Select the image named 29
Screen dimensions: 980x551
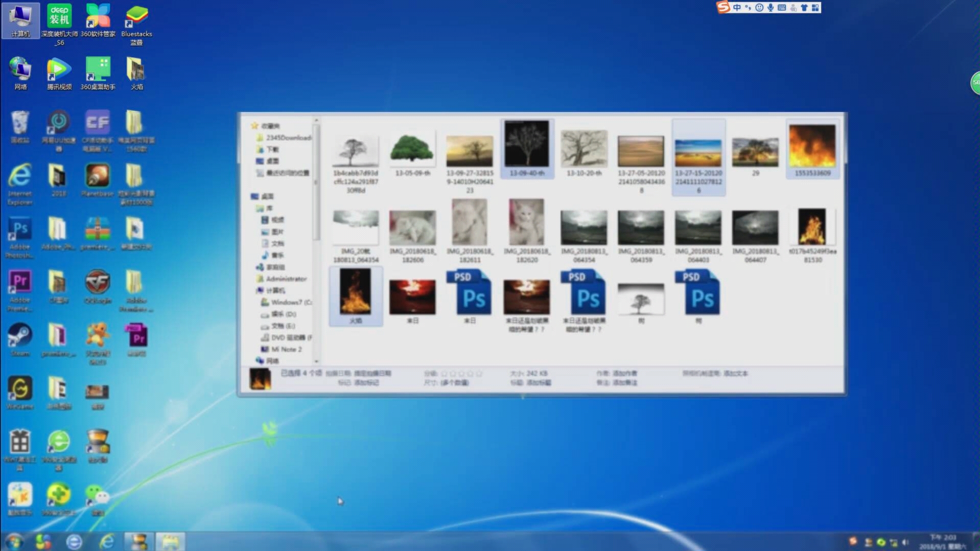point(755,156)
